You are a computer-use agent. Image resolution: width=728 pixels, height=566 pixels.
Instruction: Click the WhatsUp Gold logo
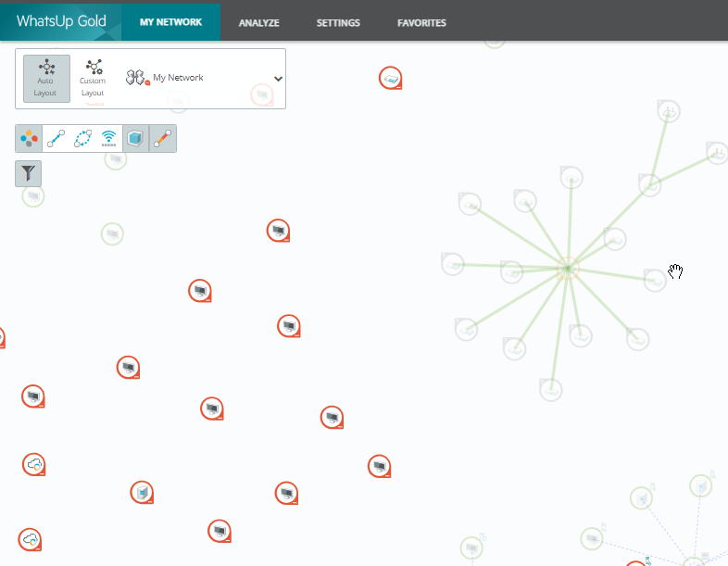pos(61,21)
